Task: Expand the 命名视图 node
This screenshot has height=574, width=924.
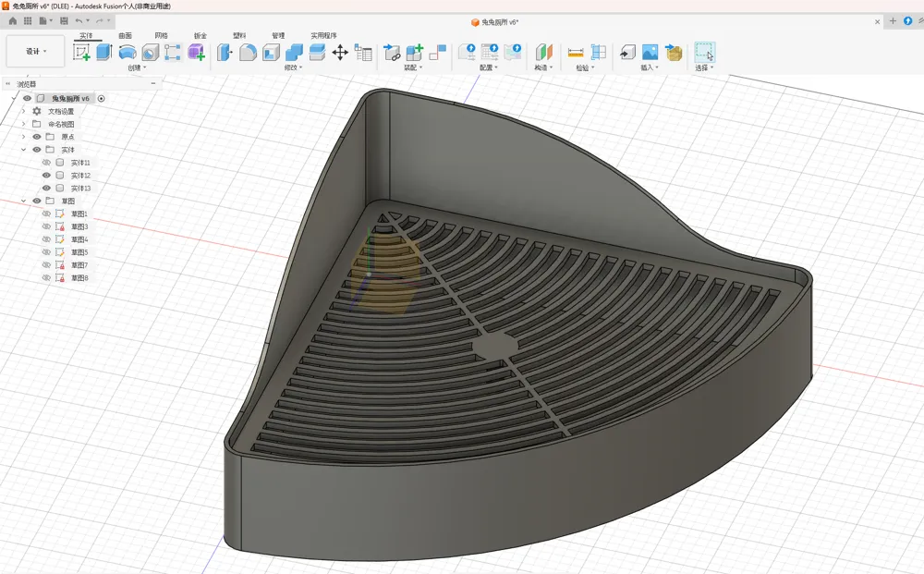Action: click(x=24, y=125)
